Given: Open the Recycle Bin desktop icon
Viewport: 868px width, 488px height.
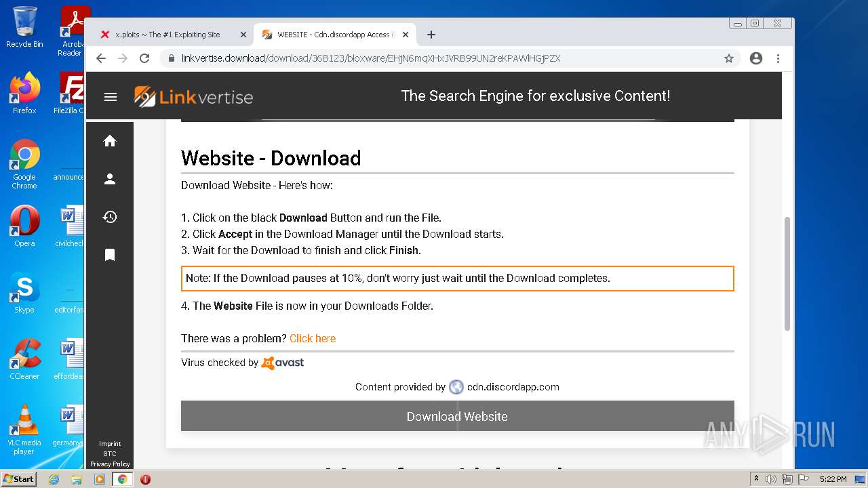Looking at the screenshot, I should (x=24, y=27).
